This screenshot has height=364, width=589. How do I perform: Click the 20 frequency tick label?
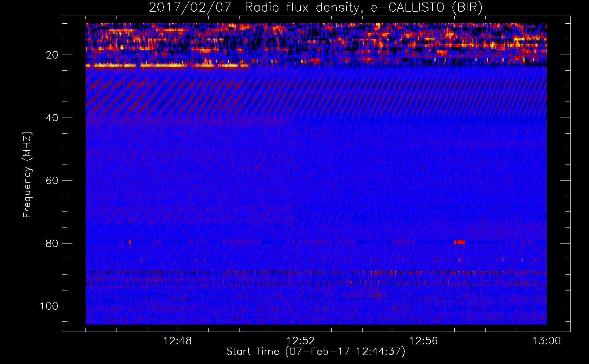pos(52,55)
